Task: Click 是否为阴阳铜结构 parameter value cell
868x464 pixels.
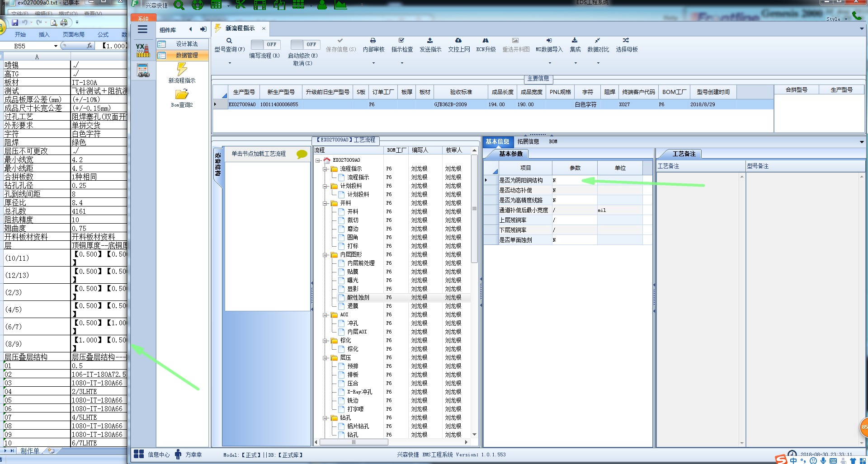Action: tap(574, 180)
